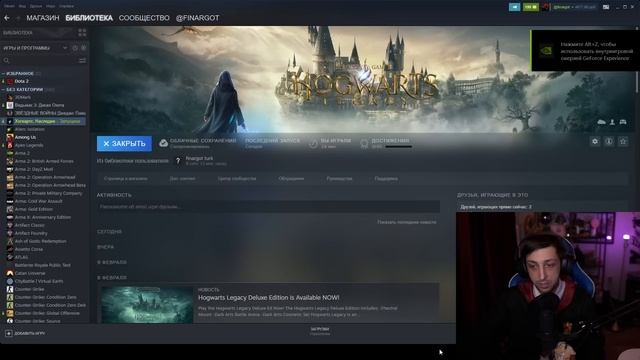
Task: Click the playtime clock icon
Action: click(313, 144)
